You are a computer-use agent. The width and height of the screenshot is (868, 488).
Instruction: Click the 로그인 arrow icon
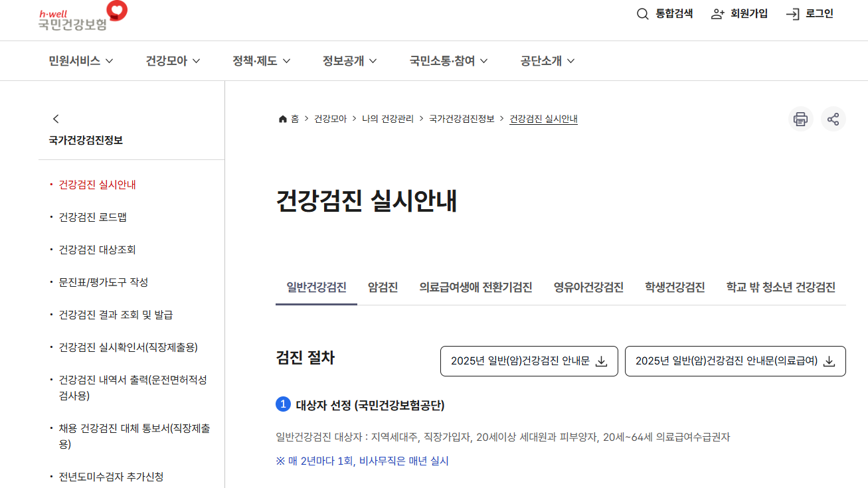coord(792,13)
